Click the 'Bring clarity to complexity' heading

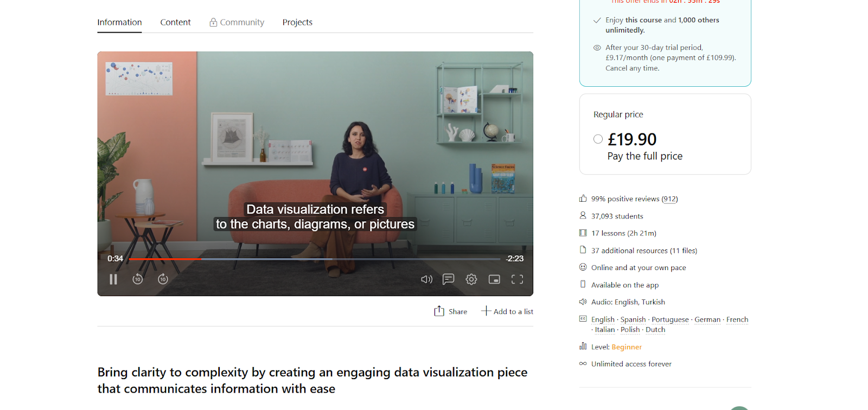pyautogui.click(x=312, y=381)
